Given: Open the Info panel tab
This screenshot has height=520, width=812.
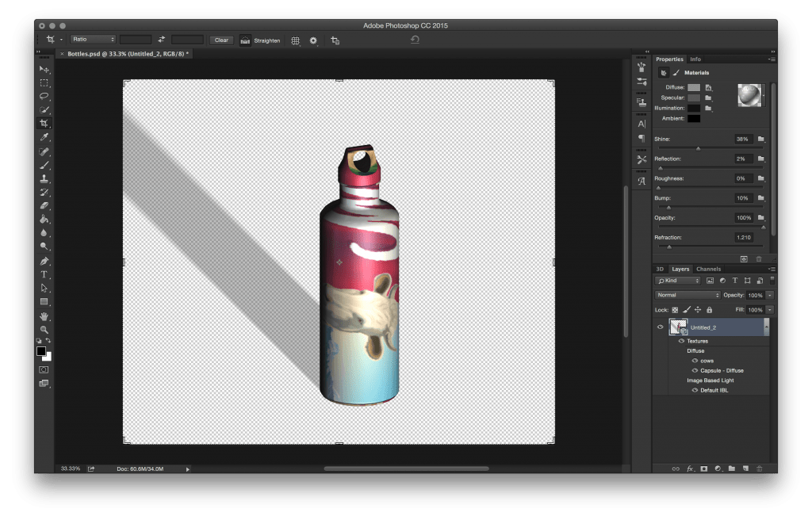Looking at the screenshot, I should (x=695, y=59).
